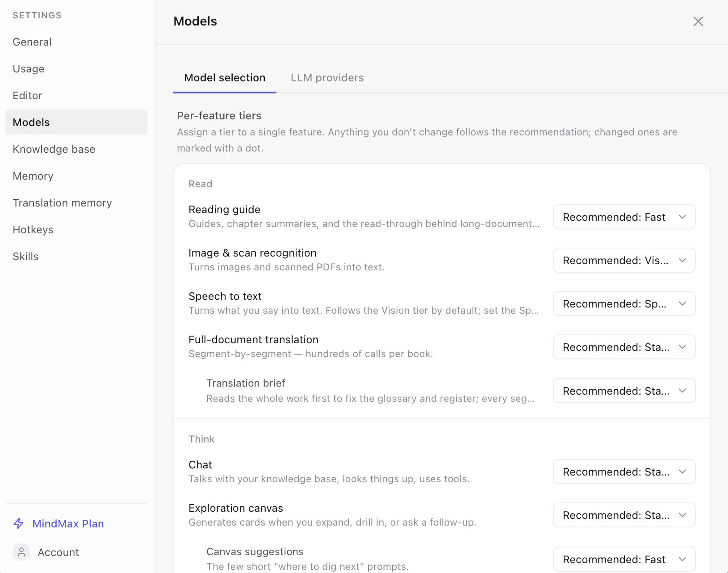Go to Editor settings

point(76,95)
